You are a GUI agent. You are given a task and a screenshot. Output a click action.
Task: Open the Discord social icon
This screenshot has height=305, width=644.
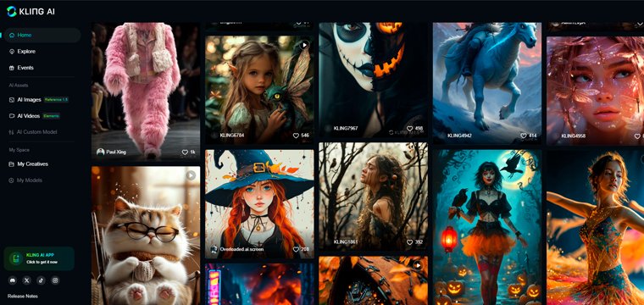coord(13,280)
